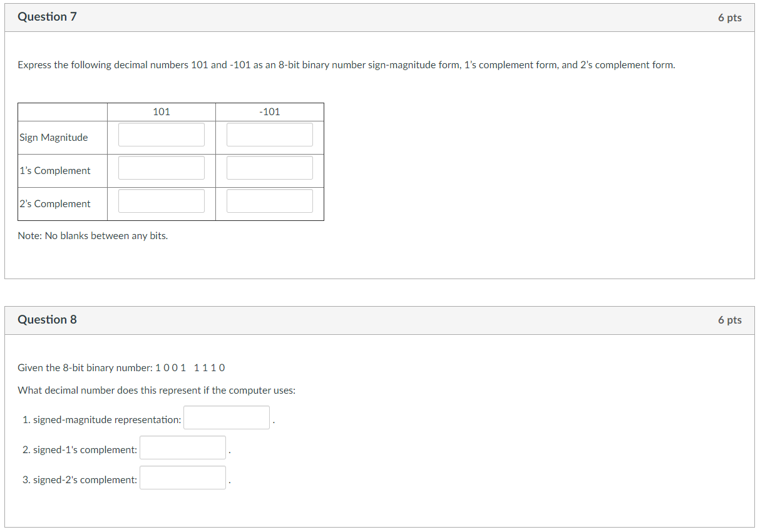This screenshot has width=765, height=532.
Task: Focus the signed-magnitude representation answer box
Action: click(x=227, y=417)
